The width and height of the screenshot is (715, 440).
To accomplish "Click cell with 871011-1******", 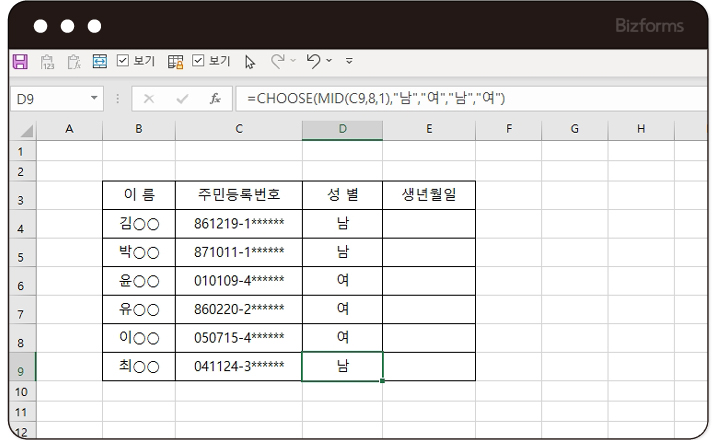I will 239,252.
